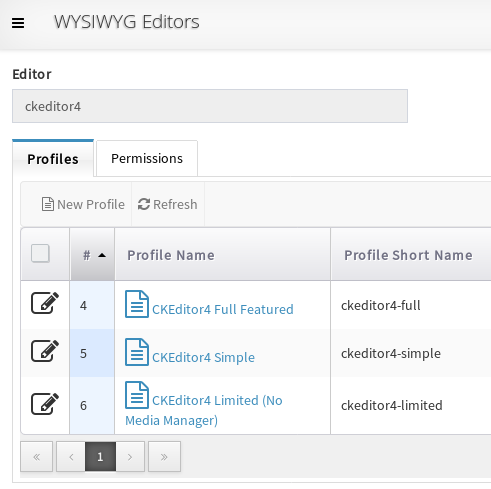Sort by Profile Name column header
Image resolution: width=491 pixels, height=489 pixels.
[223, 255]
